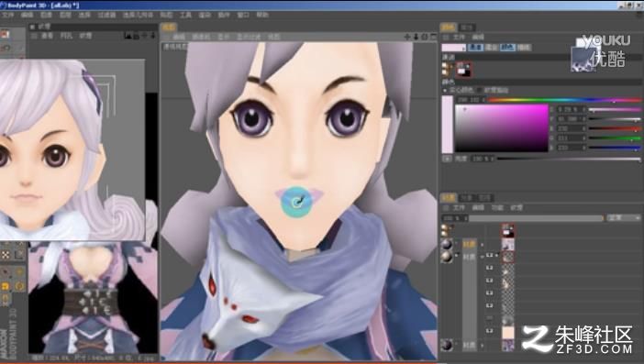This screenshot has width=644, height=364.
Task: Select the 纹理描绘 radio option
Action: 493,90
